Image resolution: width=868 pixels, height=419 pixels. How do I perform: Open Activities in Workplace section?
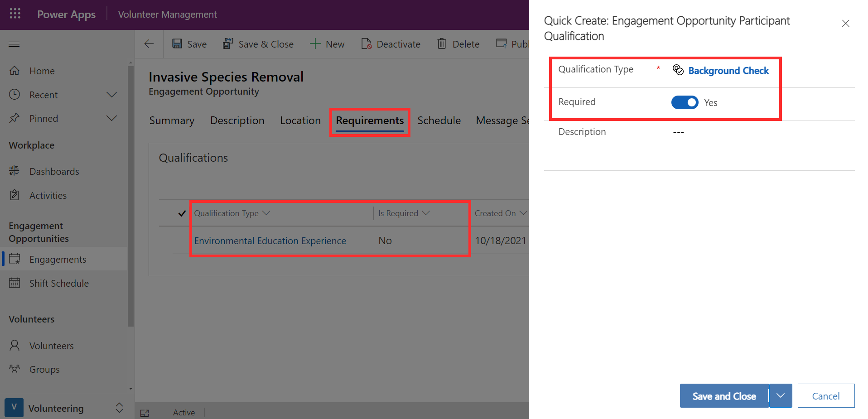coord(48,196)
